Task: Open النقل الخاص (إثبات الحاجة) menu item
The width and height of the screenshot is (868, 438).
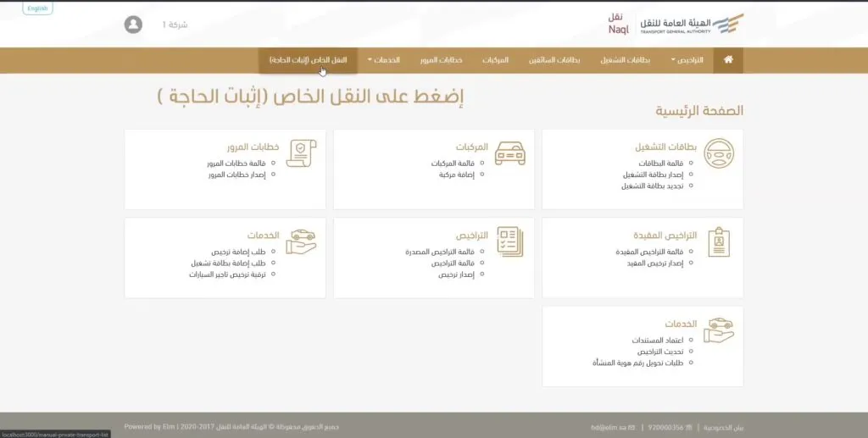Action: coord(309,59)
